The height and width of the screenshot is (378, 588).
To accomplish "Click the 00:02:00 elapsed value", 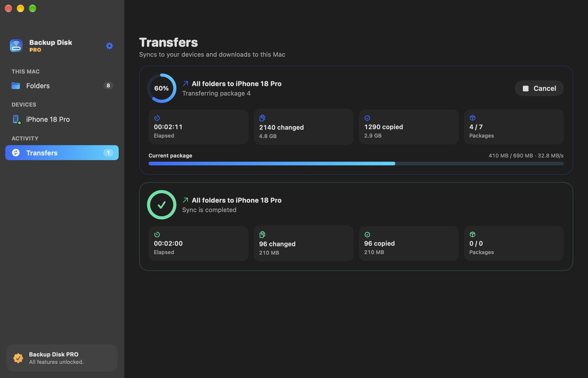I will pyautogui.click(x=168, y=243).
